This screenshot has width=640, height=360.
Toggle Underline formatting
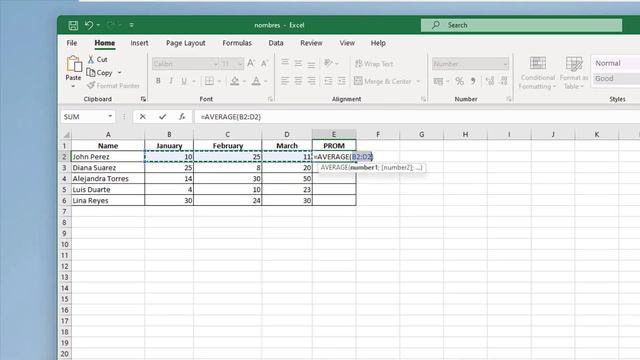point(184,81)
